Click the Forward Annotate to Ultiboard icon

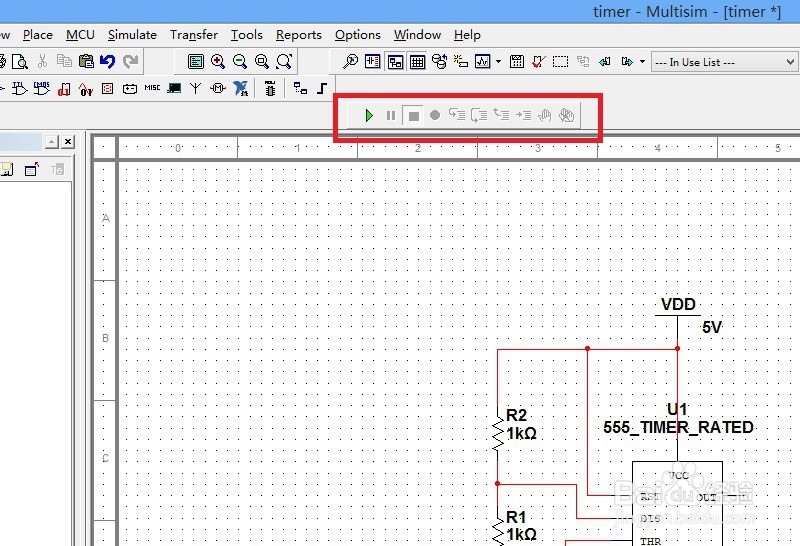coord(627,62)
